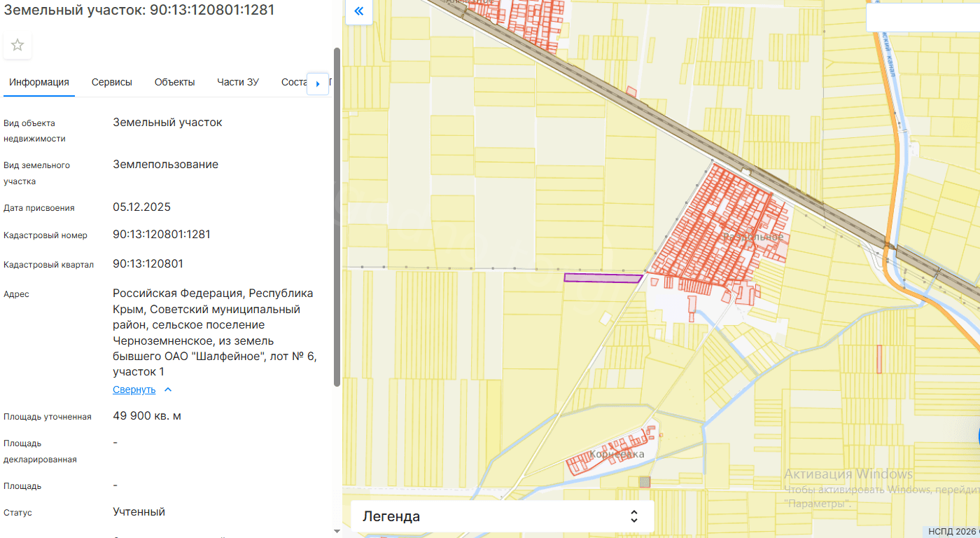
Task: Add parcel to favorites with star icon
Action: pos(17,46)
